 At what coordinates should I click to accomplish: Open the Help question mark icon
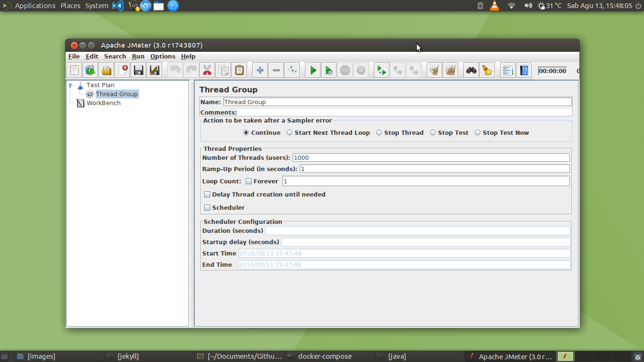coord(524,70)
